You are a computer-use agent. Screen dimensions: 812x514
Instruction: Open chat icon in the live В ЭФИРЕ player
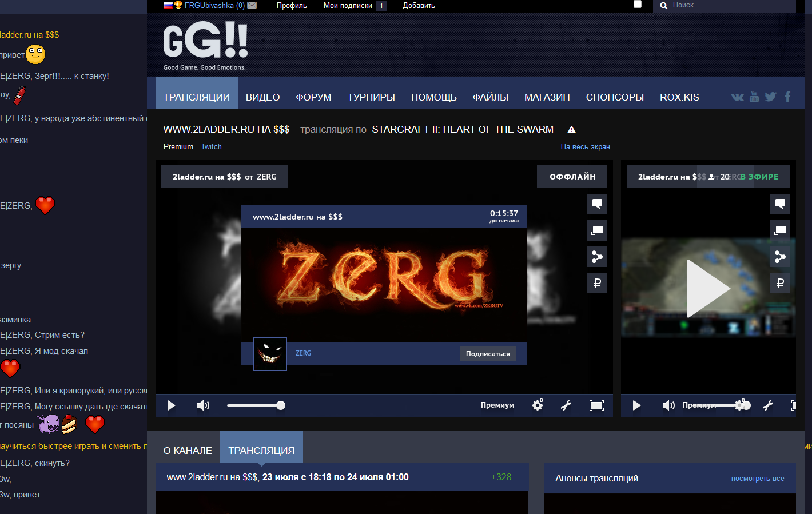point(780,204)
